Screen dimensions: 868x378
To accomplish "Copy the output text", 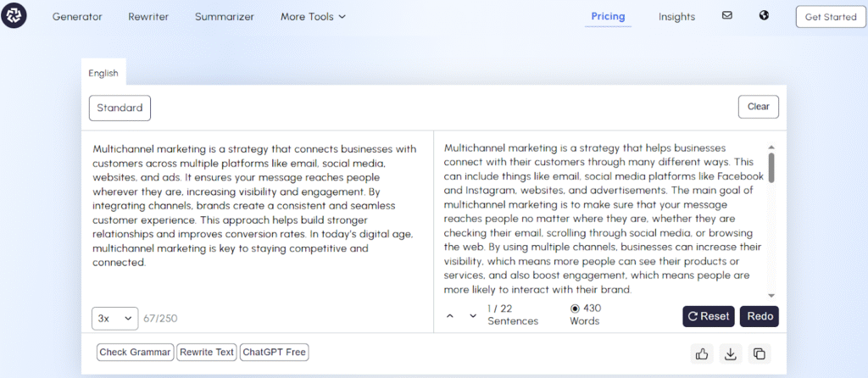I will point(759,353).
